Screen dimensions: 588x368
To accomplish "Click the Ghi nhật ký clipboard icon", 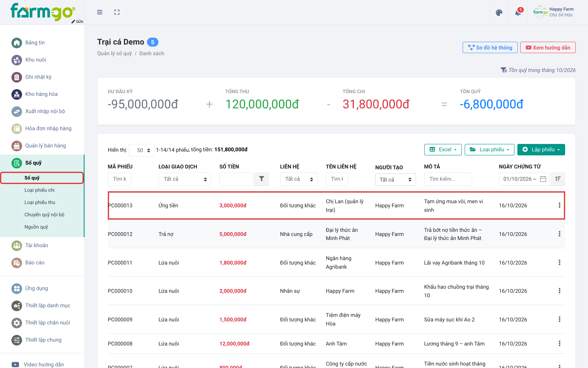I will (x=17, y=77).
